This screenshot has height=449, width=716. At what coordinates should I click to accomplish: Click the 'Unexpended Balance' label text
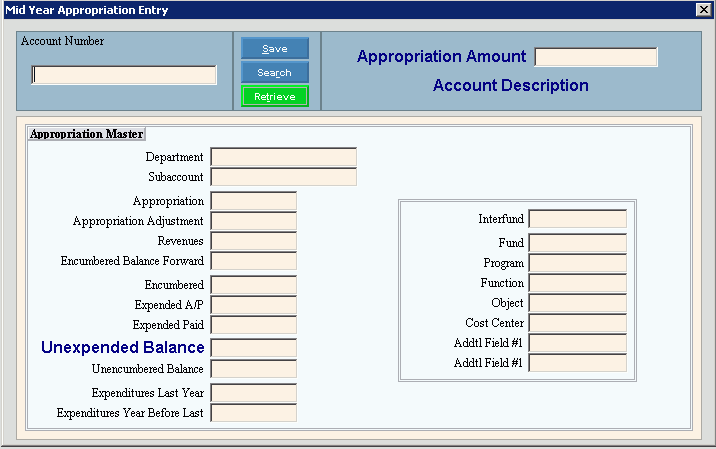(122, 348)
